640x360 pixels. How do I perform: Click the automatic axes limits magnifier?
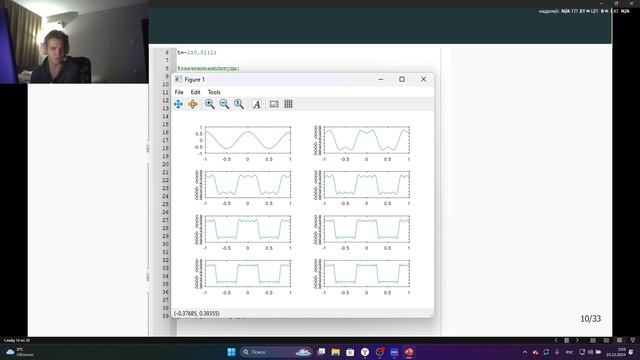tap(239, 104)
